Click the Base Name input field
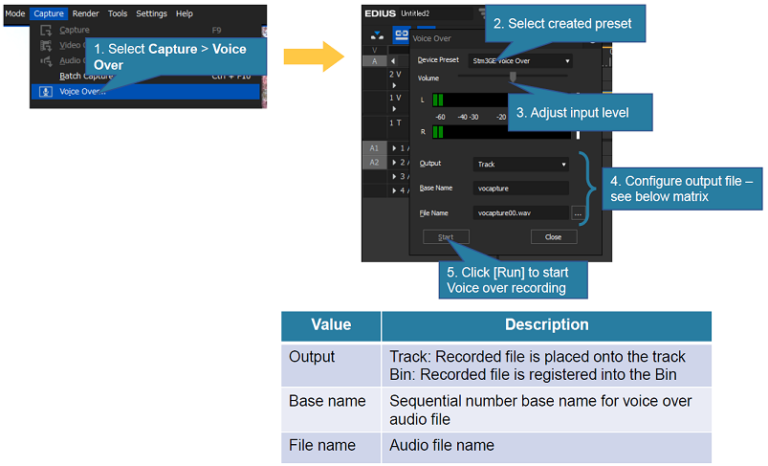Viewport: 768px width, 466px height. (x=521, y=188)
